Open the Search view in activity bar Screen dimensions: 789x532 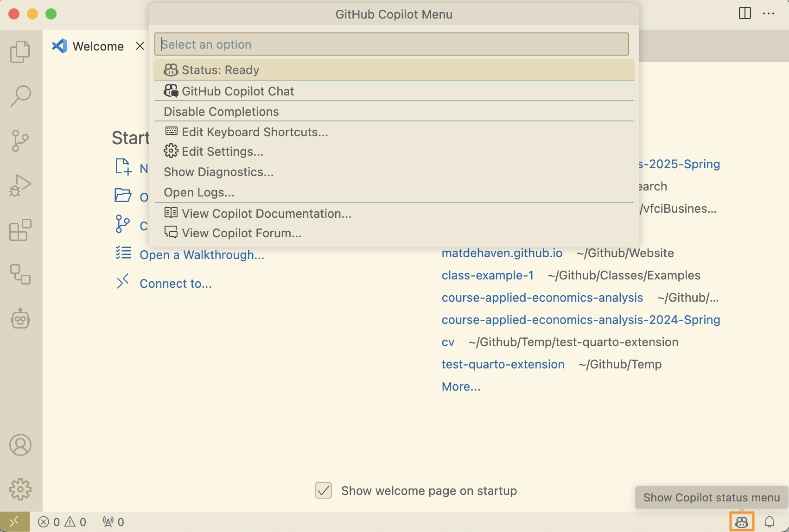(x=20, y=96)
